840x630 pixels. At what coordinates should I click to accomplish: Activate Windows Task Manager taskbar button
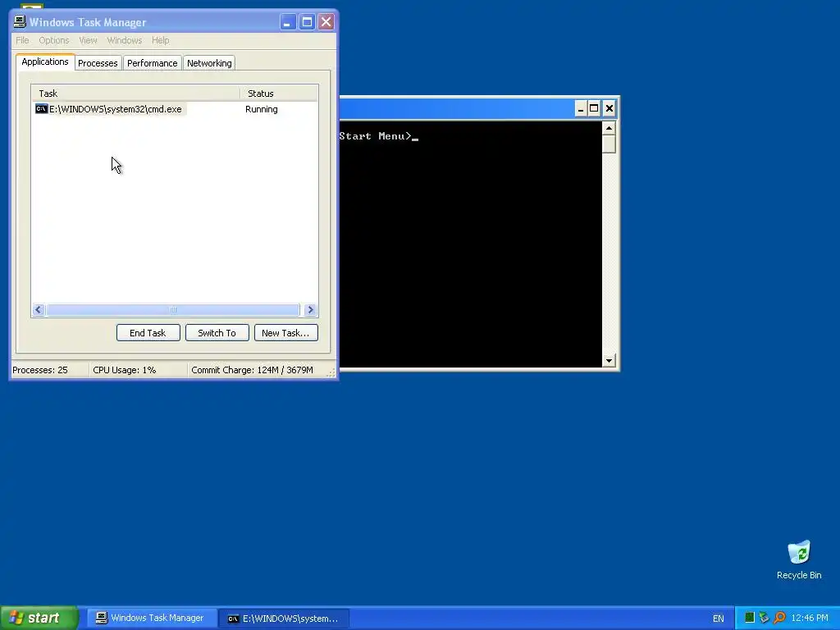[x=152, y=618]
